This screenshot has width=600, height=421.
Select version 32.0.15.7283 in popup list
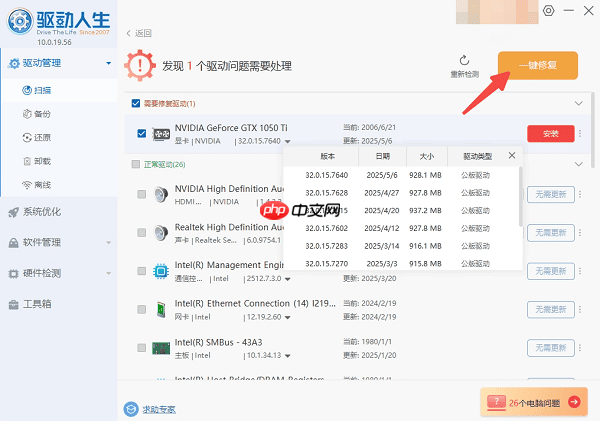point(401,246)
